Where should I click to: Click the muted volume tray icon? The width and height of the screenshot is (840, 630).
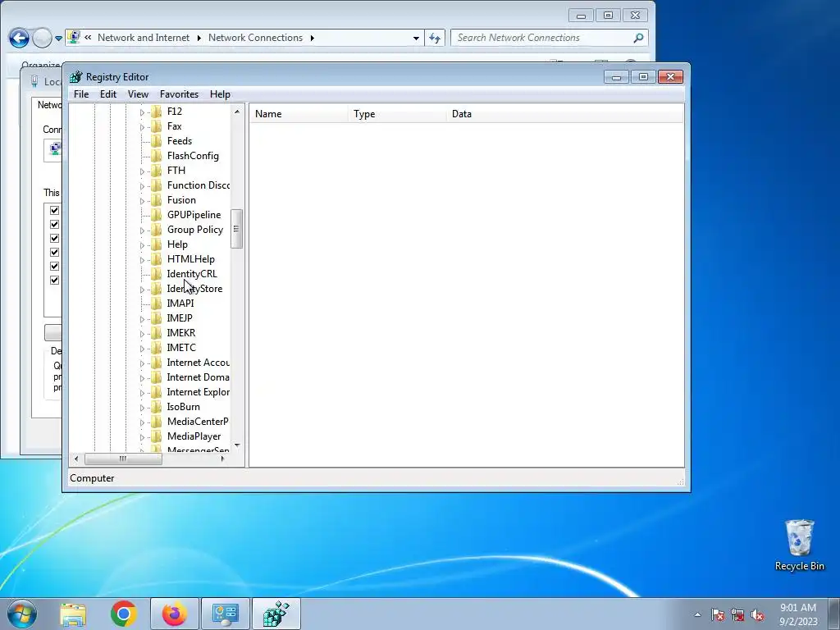tap(757, 615)
